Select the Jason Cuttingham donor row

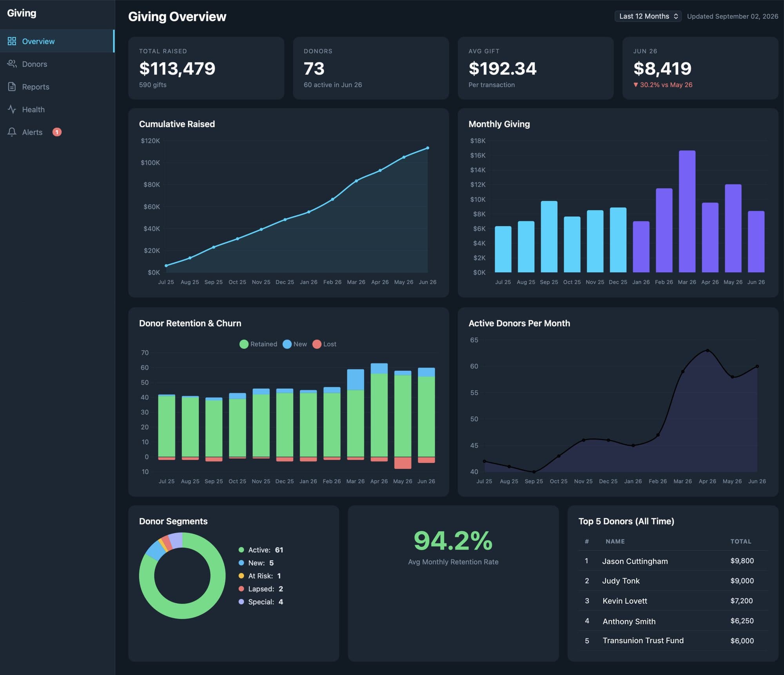[673, 561]
